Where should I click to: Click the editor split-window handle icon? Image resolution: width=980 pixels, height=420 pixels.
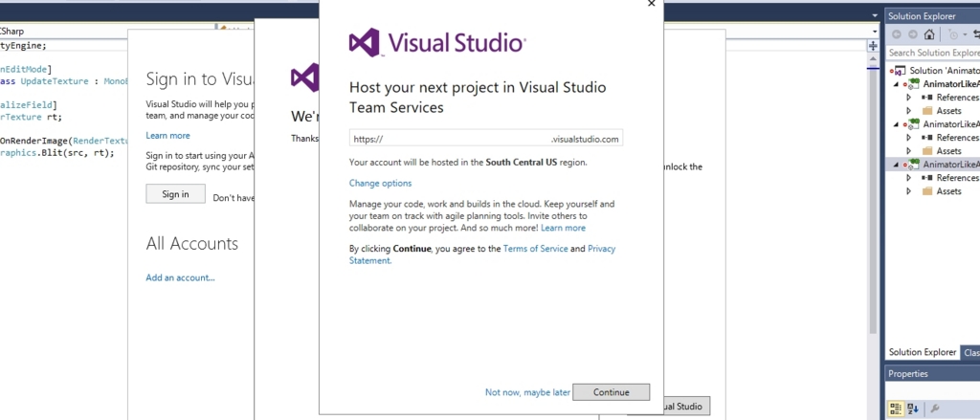click(873, 46)
